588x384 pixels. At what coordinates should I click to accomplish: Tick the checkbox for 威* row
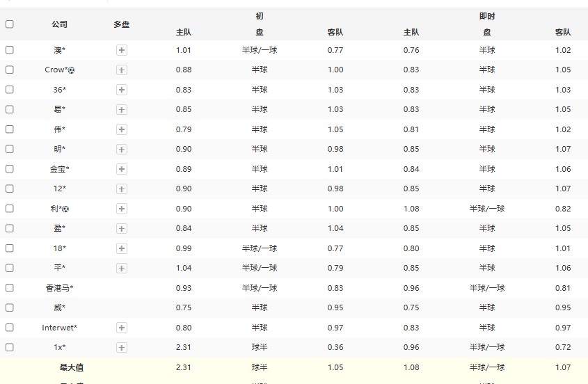(x=10, y=307)
